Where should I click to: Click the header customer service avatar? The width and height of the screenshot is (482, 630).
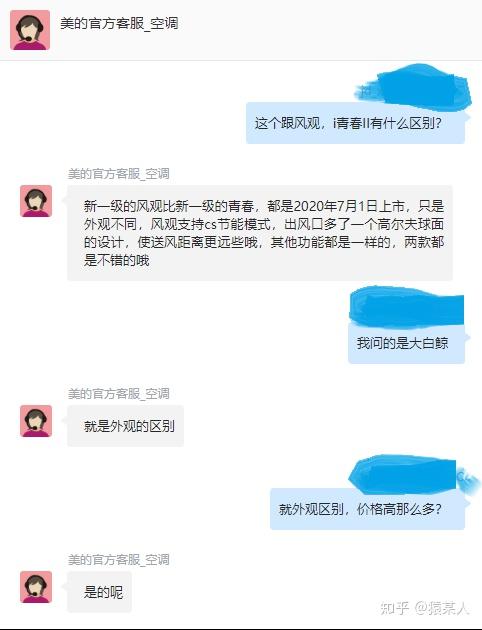30,31
